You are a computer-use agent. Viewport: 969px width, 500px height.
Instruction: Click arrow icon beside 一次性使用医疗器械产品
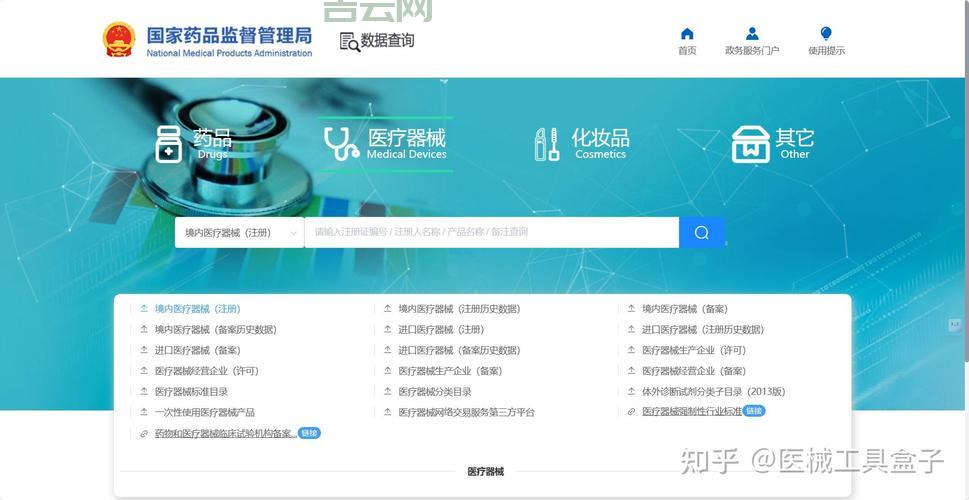[x=144, y=412]
